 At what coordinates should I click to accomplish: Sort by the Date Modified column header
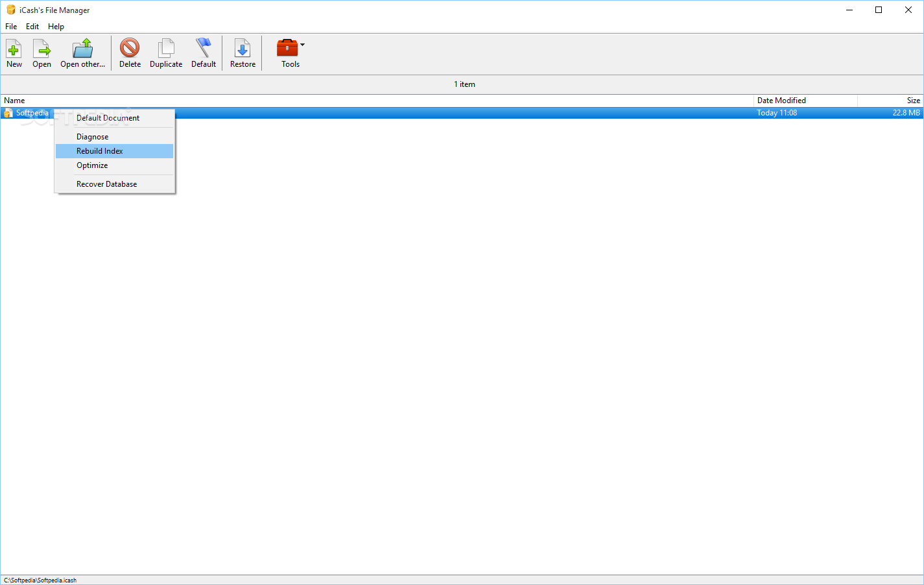click(805, 101)
